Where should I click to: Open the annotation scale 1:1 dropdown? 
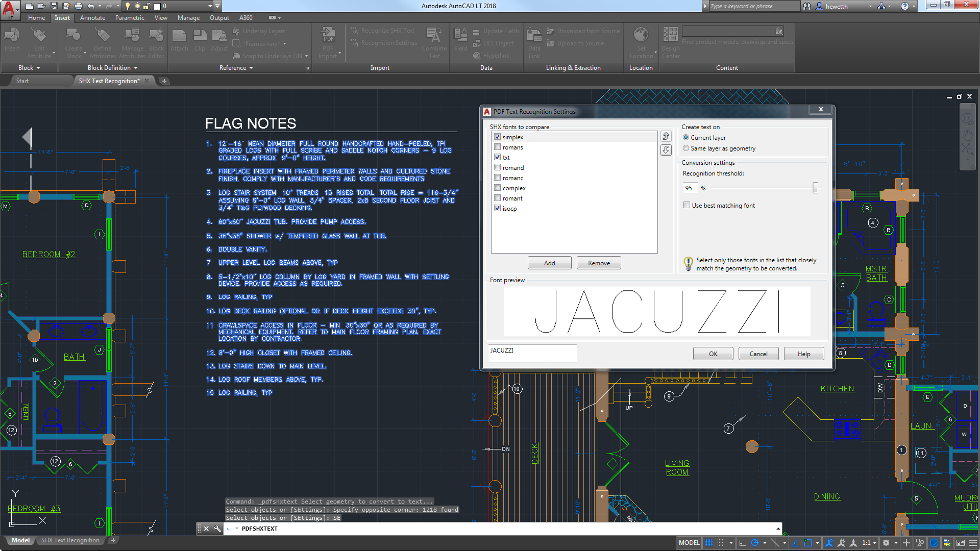tap(874, 543)
